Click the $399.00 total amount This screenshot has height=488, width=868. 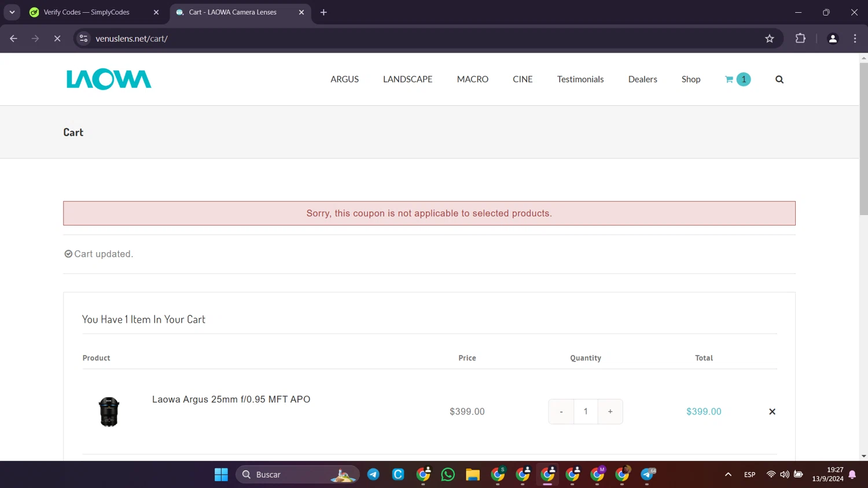(704, 412)
